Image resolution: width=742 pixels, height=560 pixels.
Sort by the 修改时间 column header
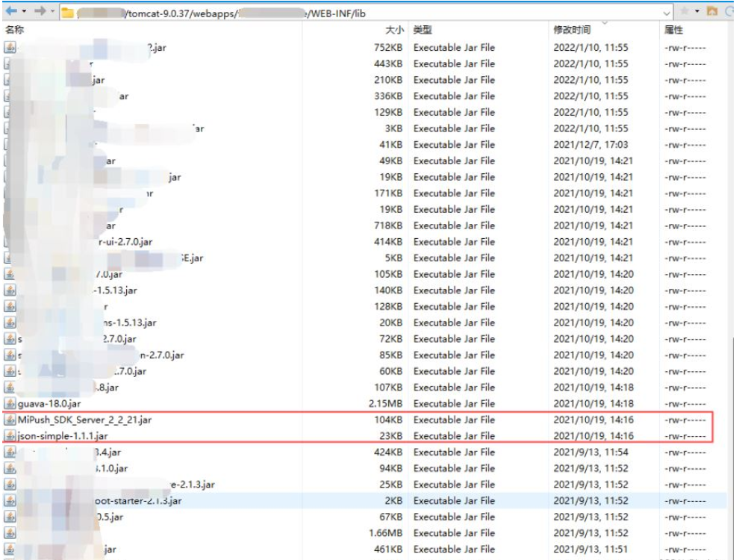tap(572, 30)
